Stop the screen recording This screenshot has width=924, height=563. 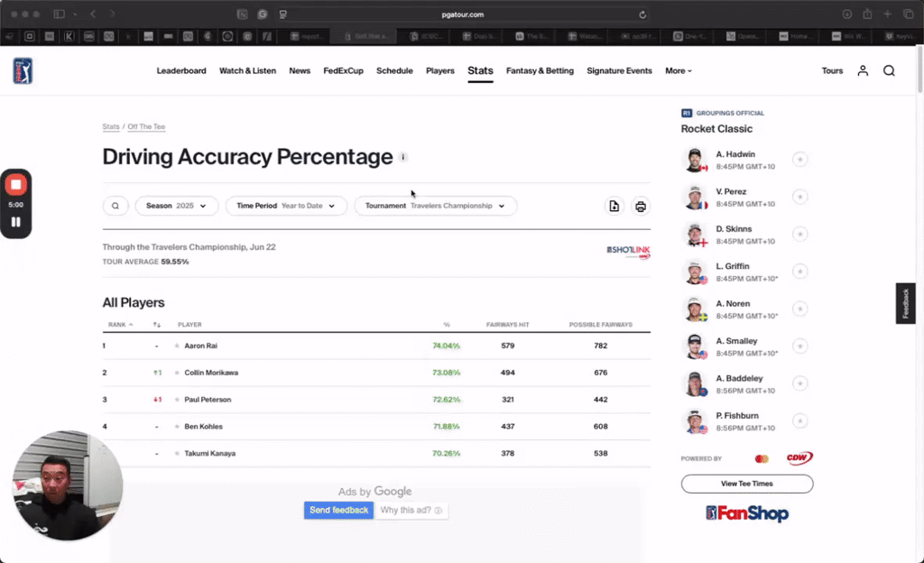[16, 185]
